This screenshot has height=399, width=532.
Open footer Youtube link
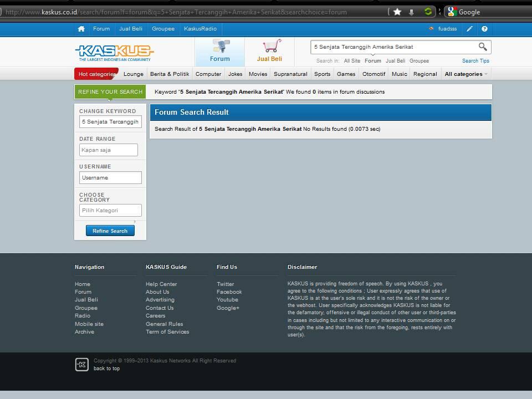227,300
